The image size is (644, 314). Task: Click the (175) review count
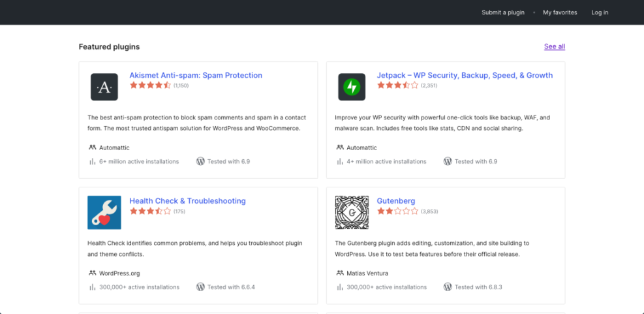click(179, 212)
